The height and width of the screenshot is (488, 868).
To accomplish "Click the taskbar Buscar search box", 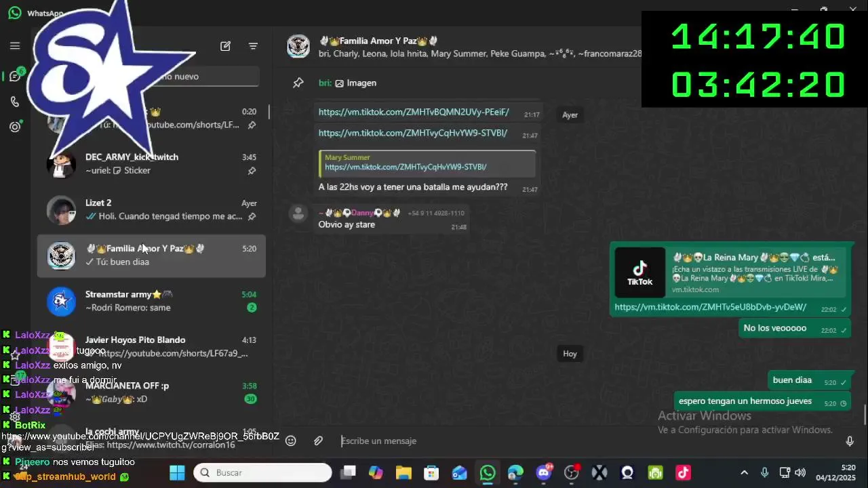I will (x=262, y=472).
